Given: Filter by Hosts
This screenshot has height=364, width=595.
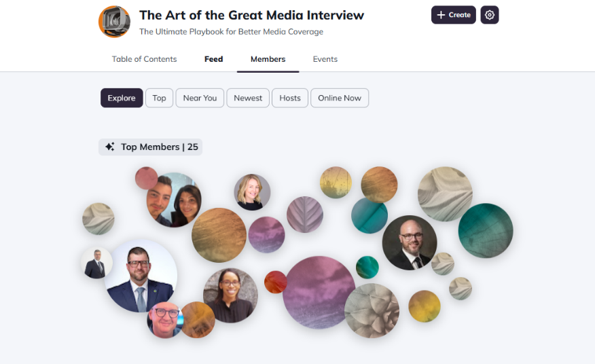Looking at the screenshot, I should (x=290, y=98).
